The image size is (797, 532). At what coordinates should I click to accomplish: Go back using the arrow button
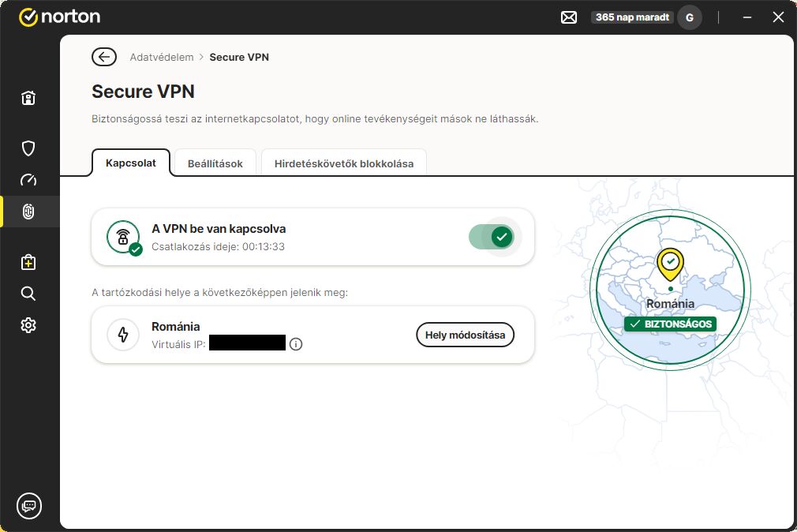104,57
